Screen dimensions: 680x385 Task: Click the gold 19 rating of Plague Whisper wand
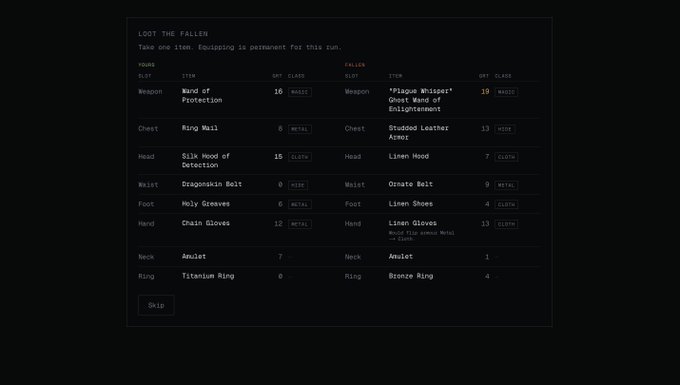[x=485, y=91]
